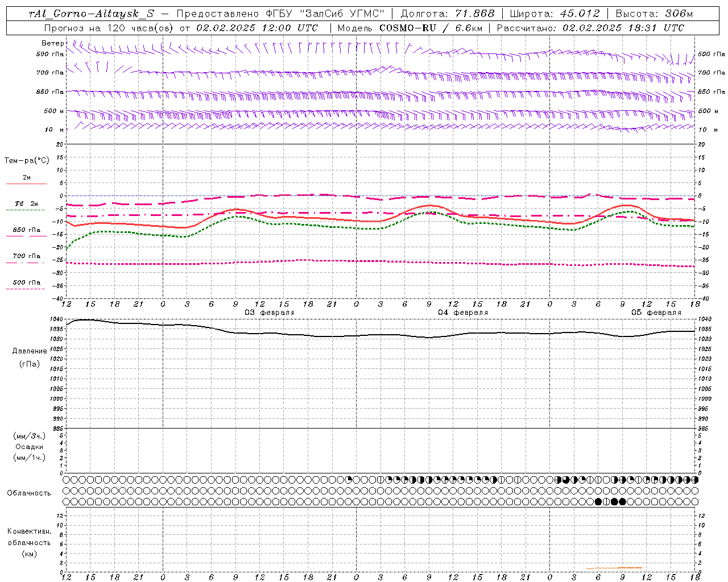Click the Давление pressure panel title
Image resolution: width=728 pixels, height=582 pixels.
click(30, 351)
